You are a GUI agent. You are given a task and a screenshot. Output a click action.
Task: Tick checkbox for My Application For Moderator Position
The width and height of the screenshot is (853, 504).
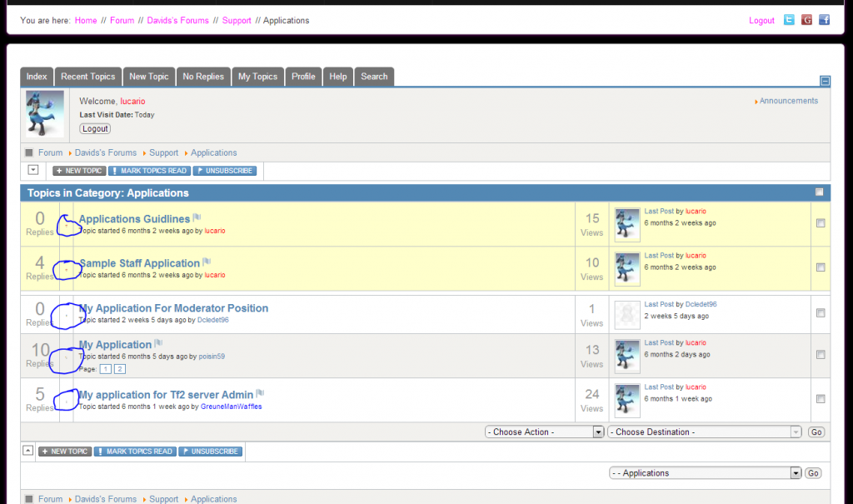pyautogui.click(x=821, y=313)
